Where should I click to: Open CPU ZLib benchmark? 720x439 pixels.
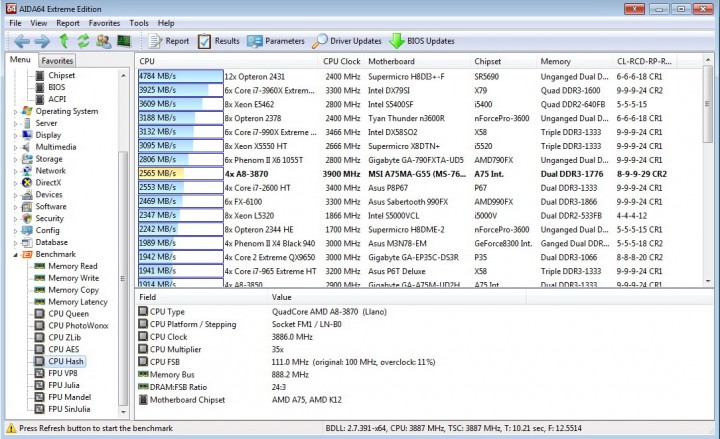64,338
